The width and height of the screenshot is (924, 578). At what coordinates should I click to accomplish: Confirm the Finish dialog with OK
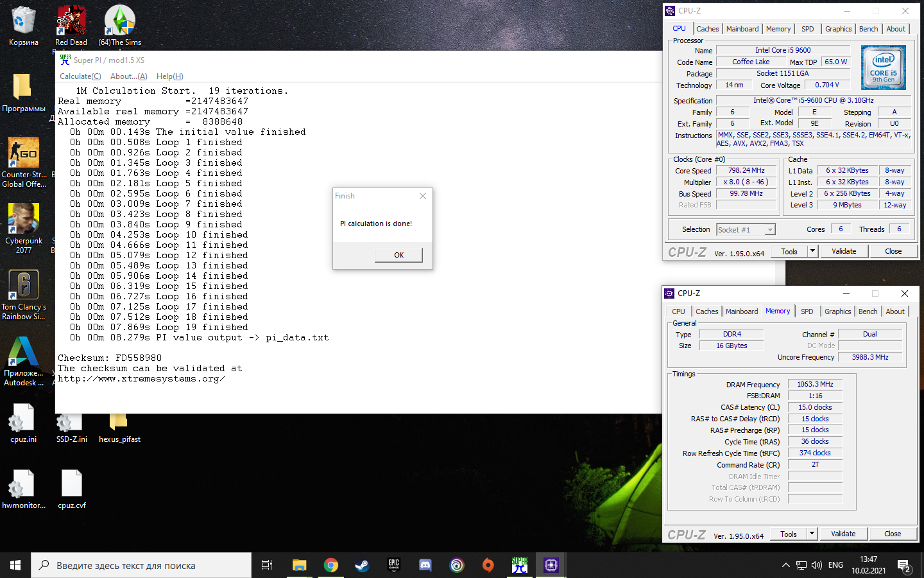(398, 255)
